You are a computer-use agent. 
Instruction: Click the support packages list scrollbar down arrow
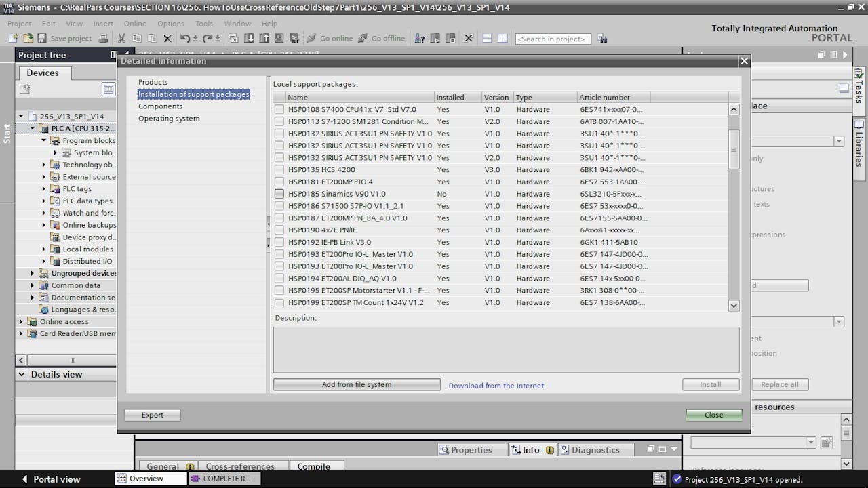point(734,306)
